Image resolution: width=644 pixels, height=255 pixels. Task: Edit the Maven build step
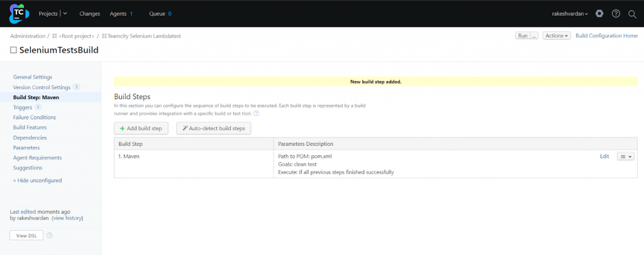click(x=604, y=156)
